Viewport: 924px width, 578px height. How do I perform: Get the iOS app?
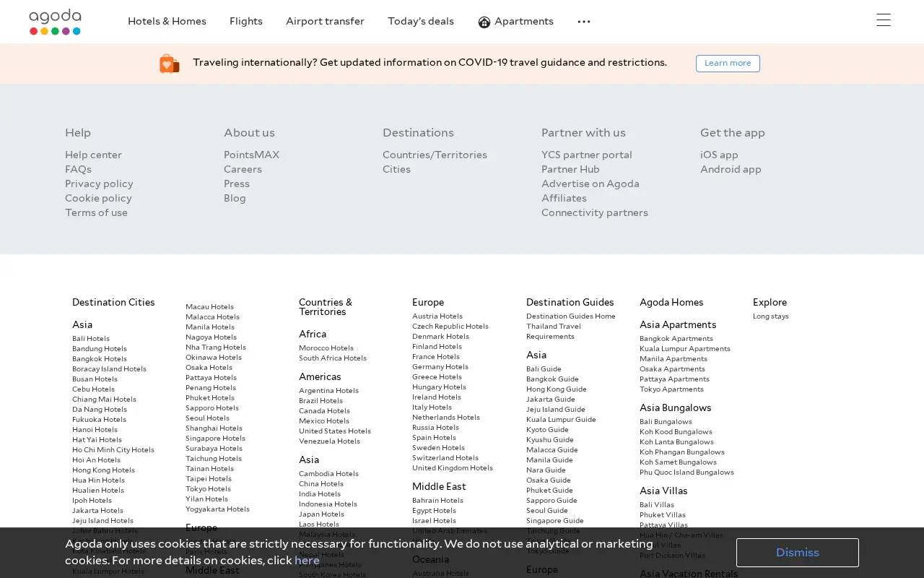[719, 155]
